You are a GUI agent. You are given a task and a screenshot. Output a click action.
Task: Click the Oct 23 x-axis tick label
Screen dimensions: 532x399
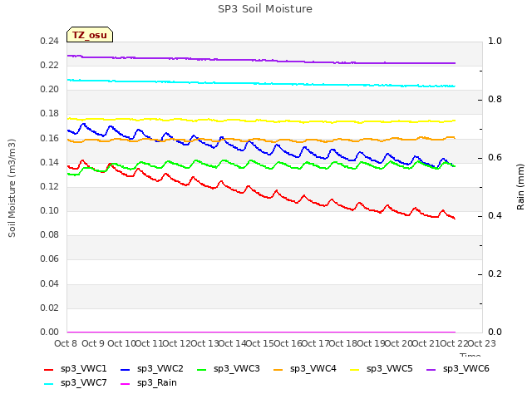(x=482, y=343)
